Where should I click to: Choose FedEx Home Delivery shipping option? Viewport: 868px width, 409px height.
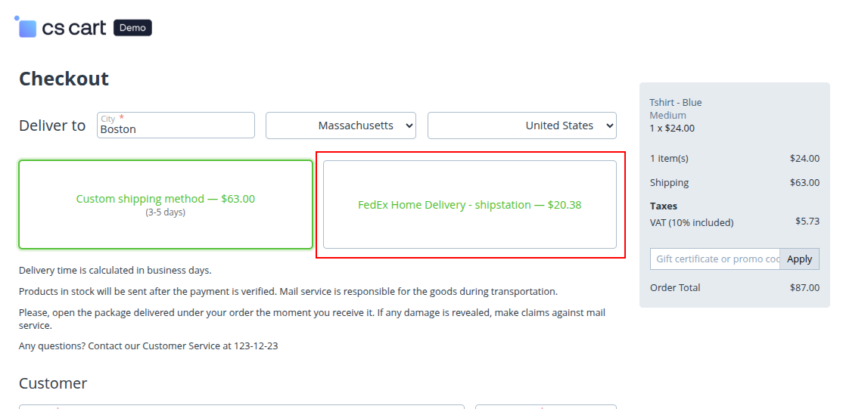tap(469, 205)
